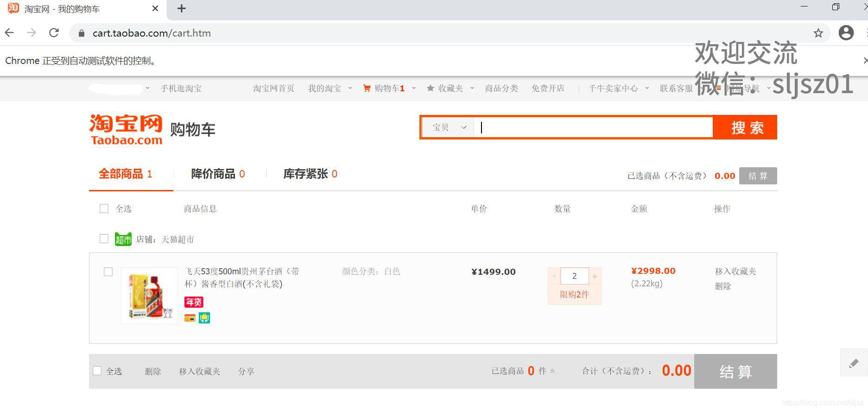Go back with the browser back arrow
Viewport: 868px width, 411px height.
9,33
